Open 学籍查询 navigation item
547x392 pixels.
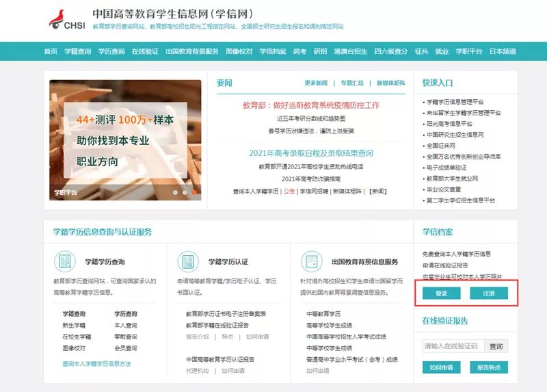click(x=78, y=51)
